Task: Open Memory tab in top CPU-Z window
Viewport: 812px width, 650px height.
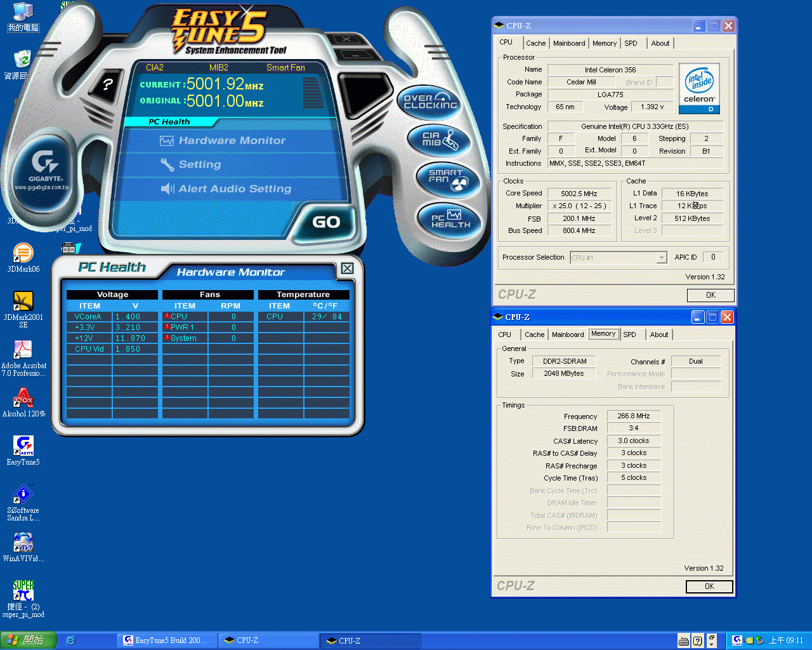Action: point(605,43)
